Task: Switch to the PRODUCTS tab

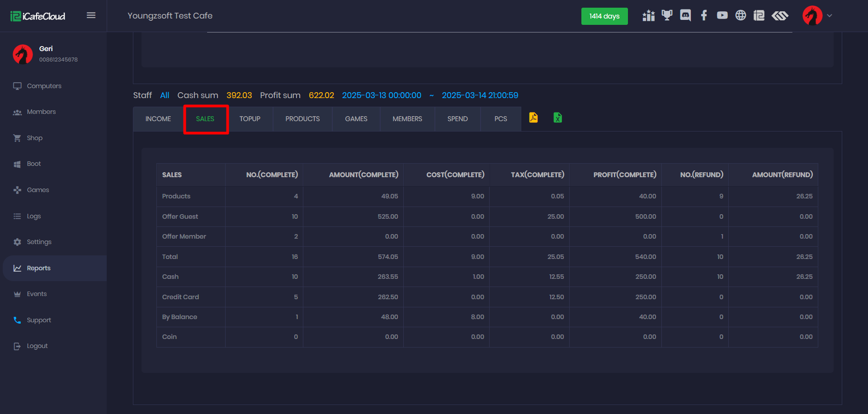Action: 302,118
